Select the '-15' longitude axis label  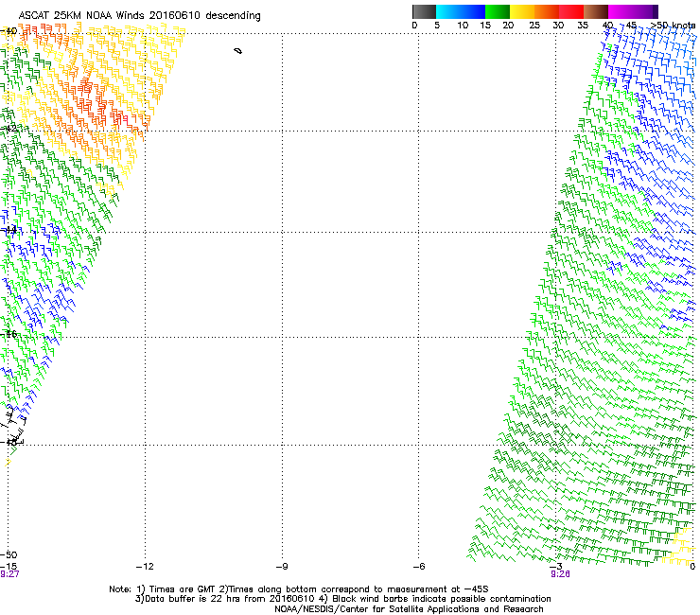(x=9, y=567)
